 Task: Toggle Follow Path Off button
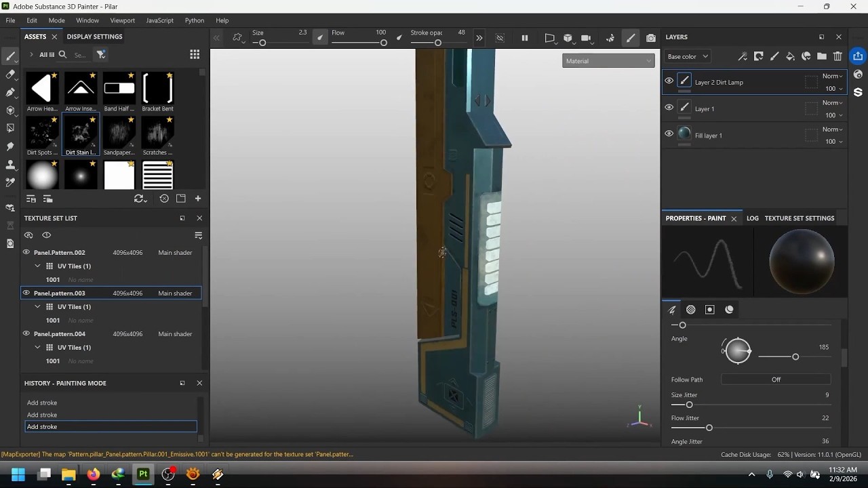click(x=776, y=380)
